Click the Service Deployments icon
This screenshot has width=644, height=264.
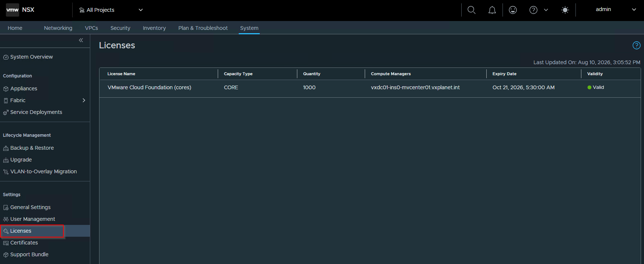[6, 112]
